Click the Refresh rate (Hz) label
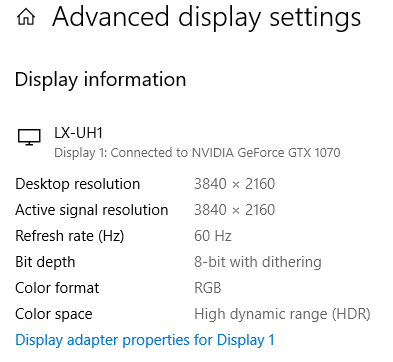This screenshot has height=362, width=393. coord(70,236)
